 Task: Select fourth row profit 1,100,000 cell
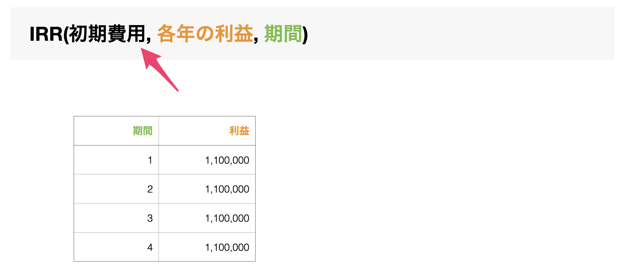tap(207, 247)
